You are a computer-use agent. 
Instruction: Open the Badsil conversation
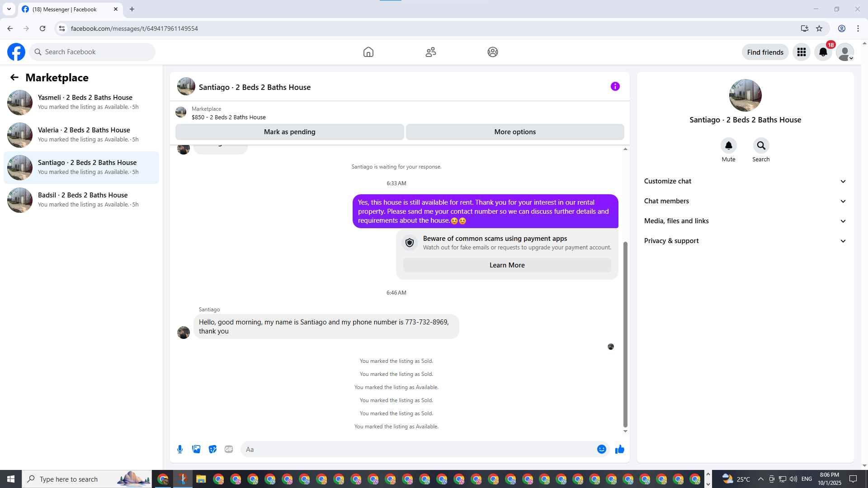81,200
